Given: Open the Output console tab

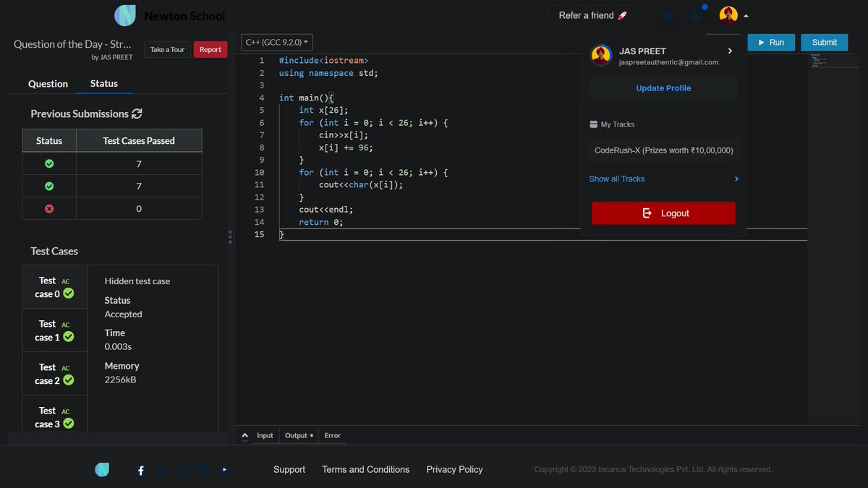Looking at the screenshot, I should [296, 435].
